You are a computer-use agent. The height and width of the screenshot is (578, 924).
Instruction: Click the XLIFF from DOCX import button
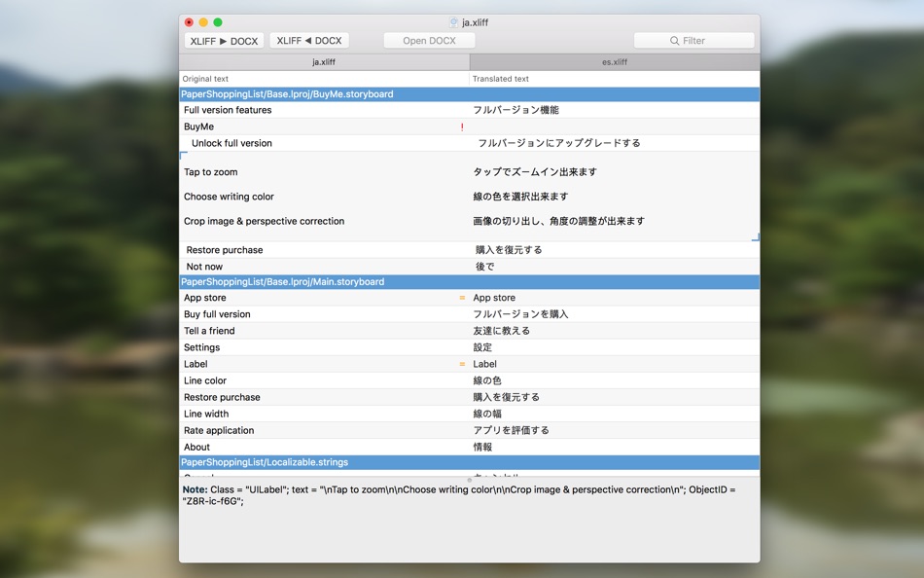pyautogui.click(x=309, y=41)
